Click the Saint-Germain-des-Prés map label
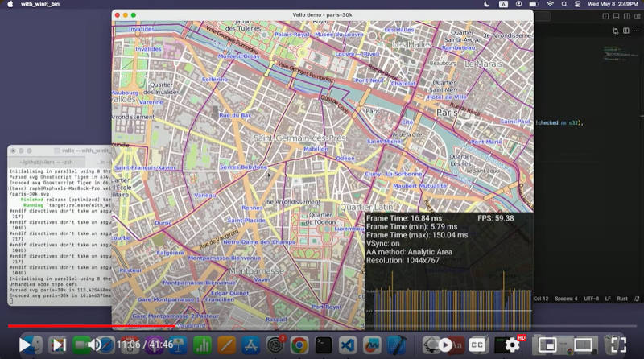 coord(300,138)
